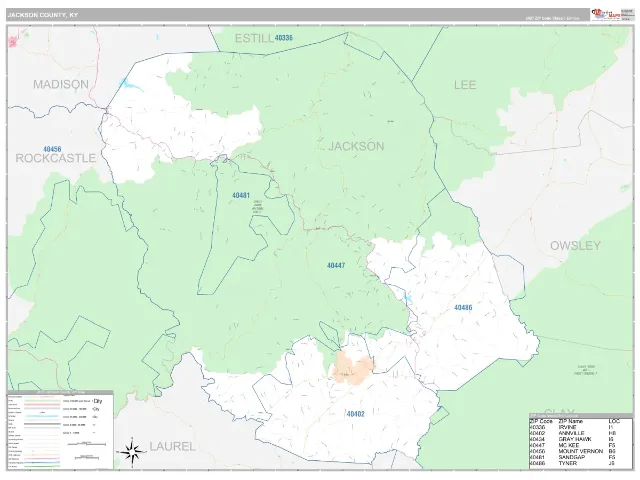The height and width of the screenshot is (480, 640).
Task: Click ZIP code label 40456 near Rockcastle
Action: coord(52,149)
